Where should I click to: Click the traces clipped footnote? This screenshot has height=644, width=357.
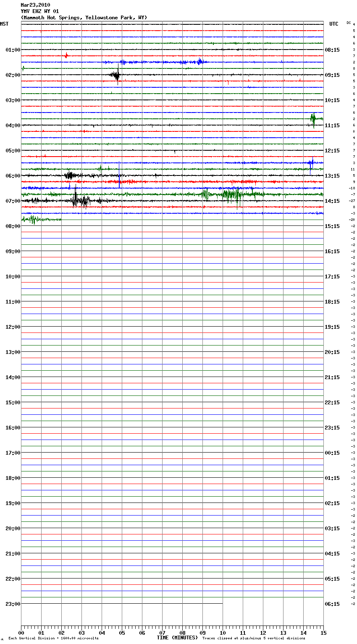(x=254, y=638)
